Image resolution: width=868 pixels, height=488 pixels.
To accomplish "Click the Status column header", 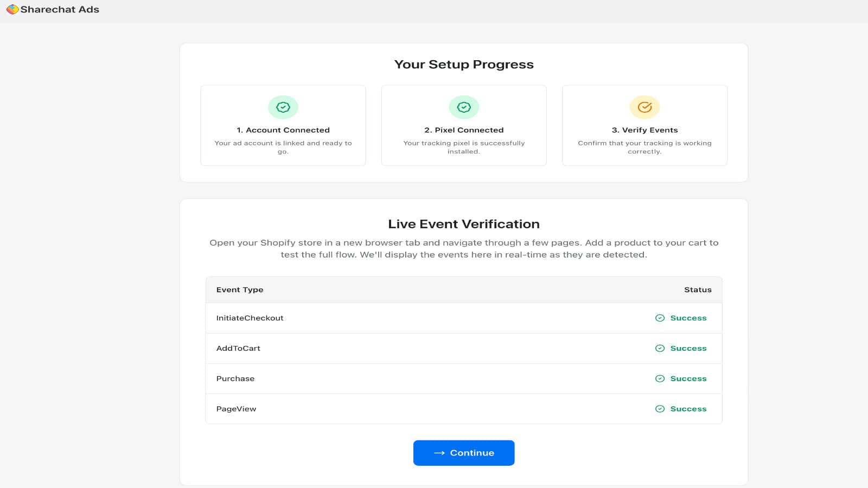I will 698,290.
